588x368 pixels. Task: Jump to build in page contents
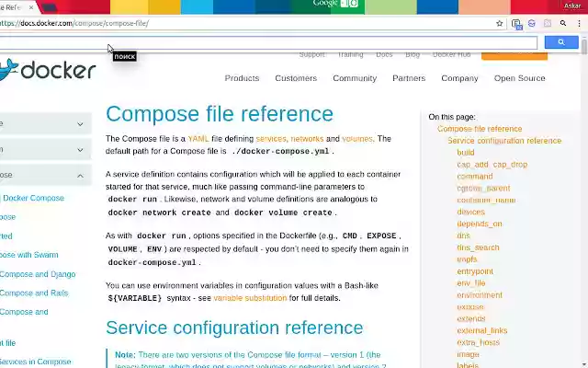coord(466,153)
